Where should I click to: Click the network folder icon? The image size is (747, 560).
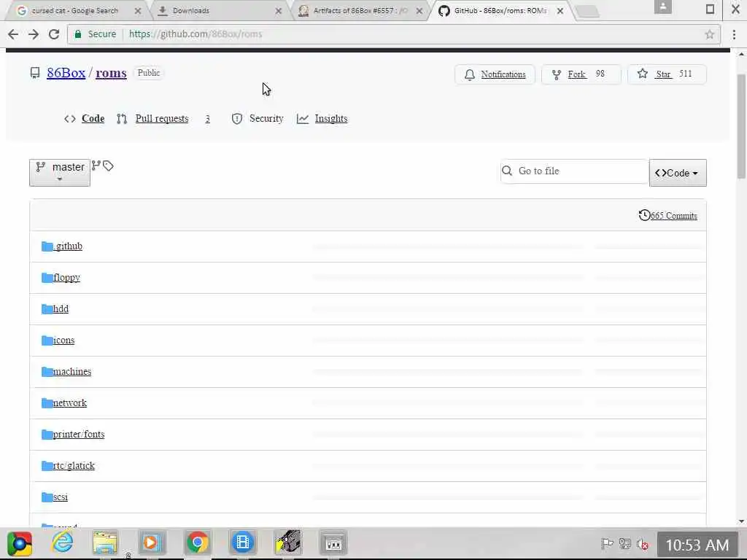point(47,403)
